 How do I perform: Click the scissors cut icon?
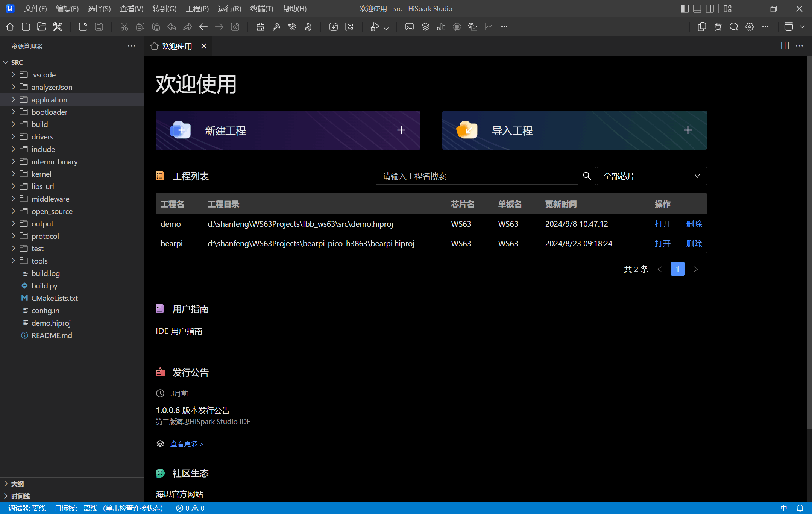pos(124,27)
